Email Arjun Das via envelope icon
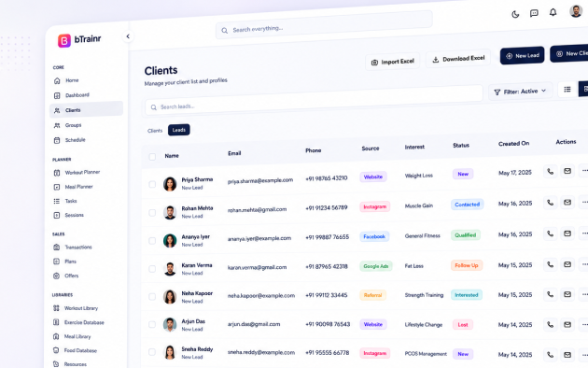 567,324
